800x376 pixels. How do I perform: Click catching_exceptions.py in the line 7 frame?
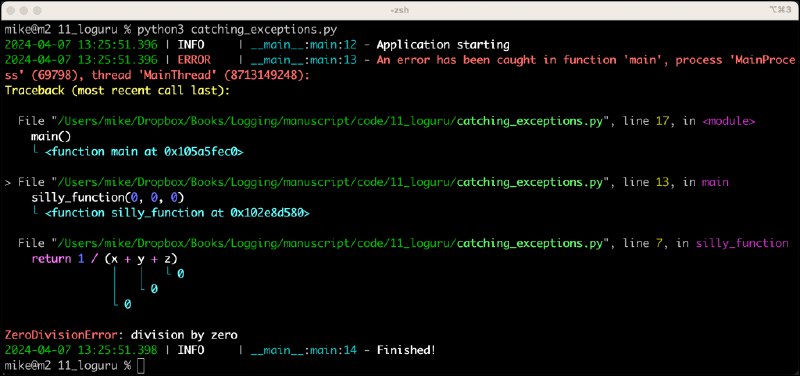pos(530,243)
